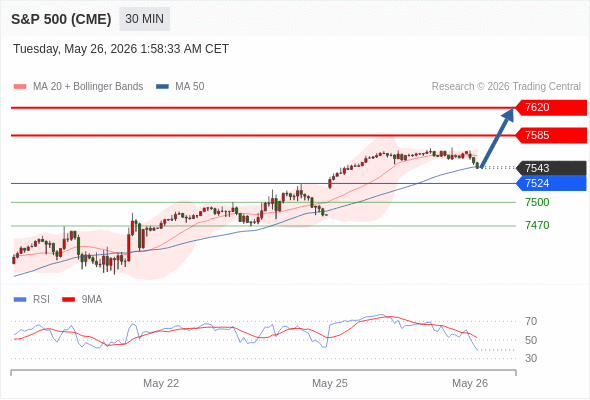Click the RSI 70 axis label
The width and height of the screenshot is (590, 400).
(x=531, y=321)
